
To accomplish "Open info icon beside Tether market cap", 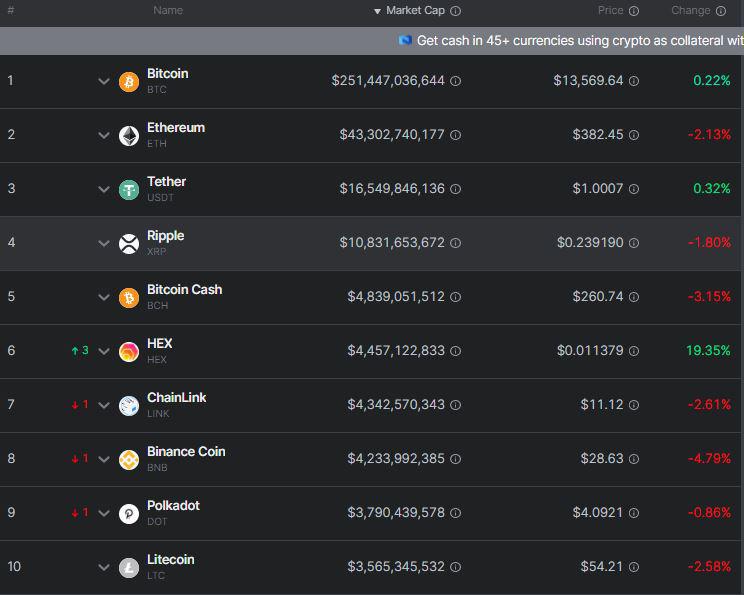I will tap(456, 189).
